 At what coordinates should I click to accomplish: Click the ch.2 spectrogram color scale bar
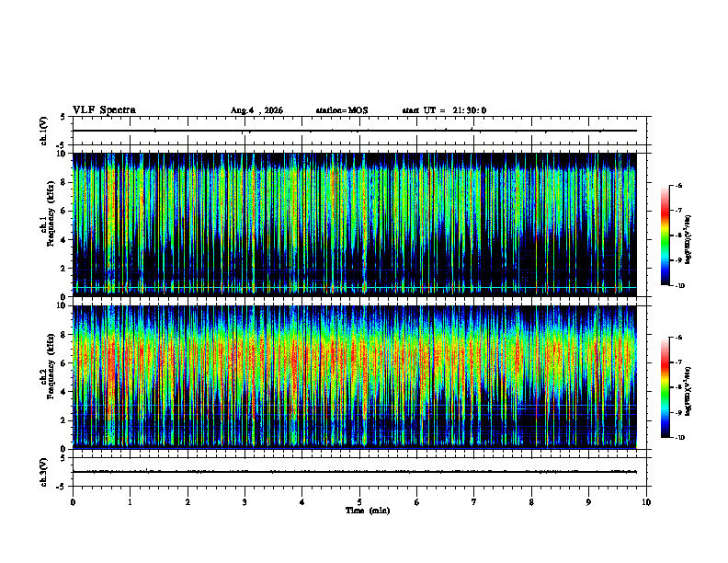click(x=665, y=387)
